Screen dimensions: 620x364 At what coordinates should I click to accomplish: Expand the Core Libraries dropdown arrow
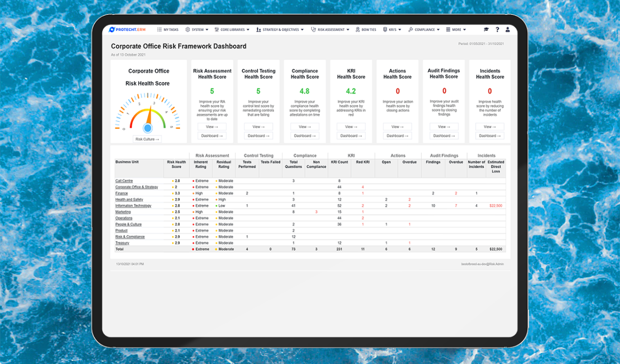point(248,30)
